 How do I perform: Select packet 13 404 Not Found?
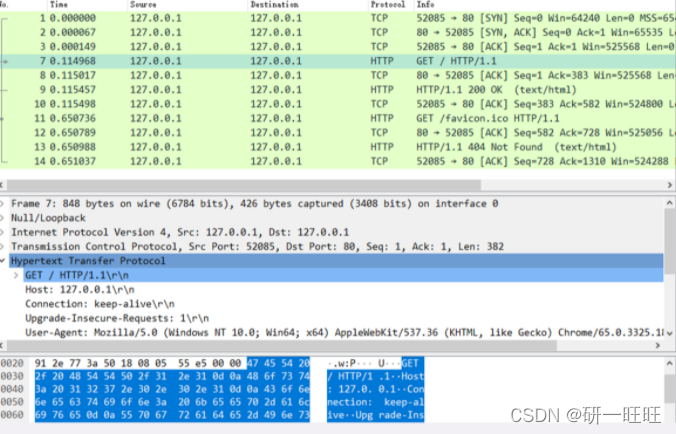click(x=338, y=147)
